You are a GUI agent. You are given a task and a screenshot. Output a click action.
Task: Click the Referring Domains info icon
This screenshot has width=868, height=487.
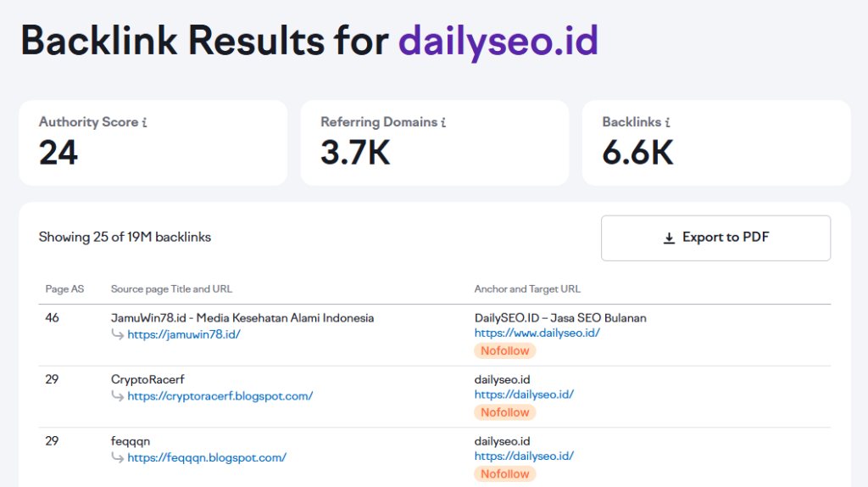point(443,122)
